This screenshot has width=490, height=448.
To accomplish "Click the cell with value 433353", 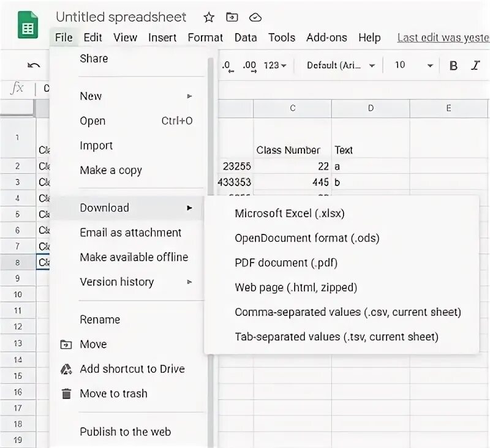I will 236,182.
